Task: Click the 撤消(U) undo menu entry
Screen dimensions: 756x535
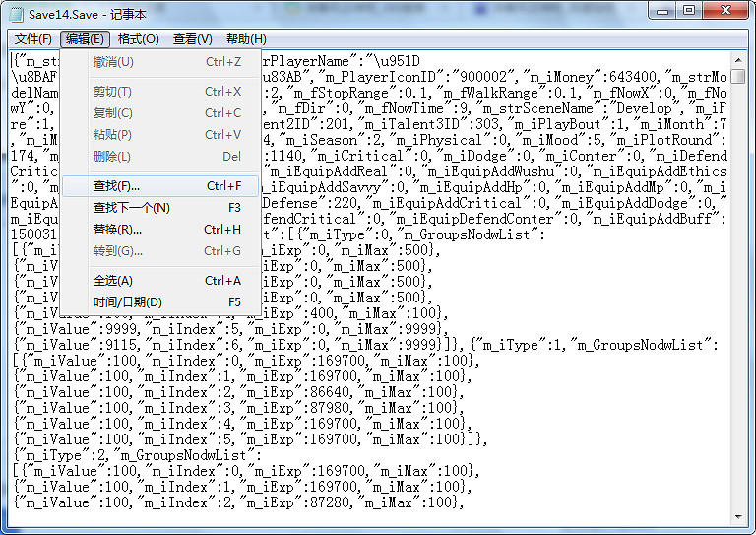Action: (x=113, y=62)
